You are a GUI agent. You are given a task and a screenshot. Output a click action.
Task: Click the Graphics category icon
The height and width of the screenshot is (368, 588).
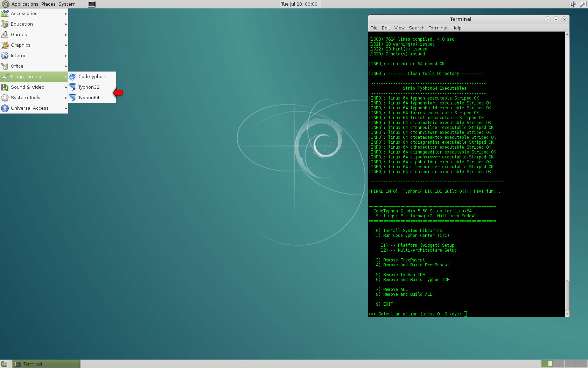pyautogui.click(x=5, y=45)
